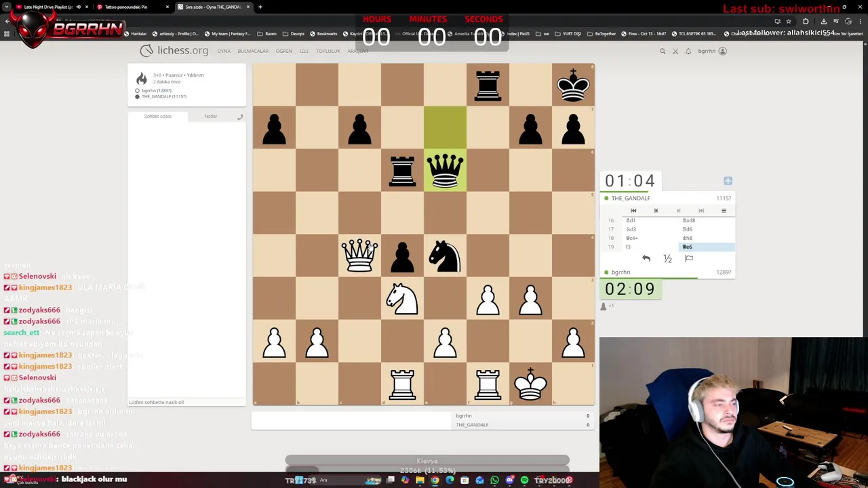This screenshot has height=488, width=868.
Task: Open the BULMACALAR menu
Action: [x=253, y=51]
